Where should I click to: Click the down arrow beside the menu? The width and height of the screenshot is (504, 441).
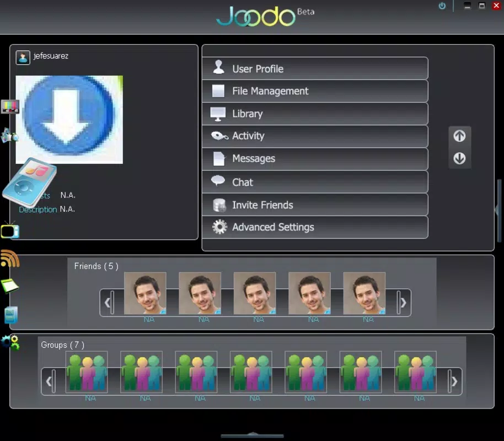pyautogui.click(x=459, y=158)
